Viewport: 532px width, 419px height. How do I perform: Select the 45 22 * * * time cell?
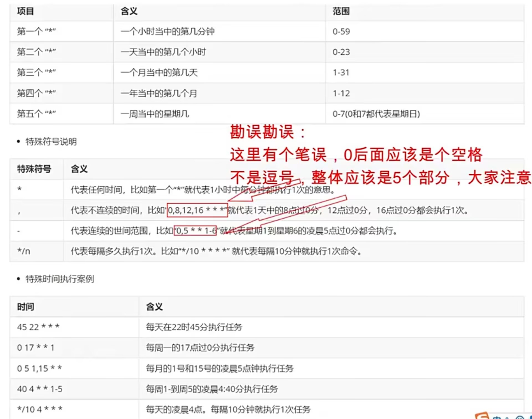(38, 327)
